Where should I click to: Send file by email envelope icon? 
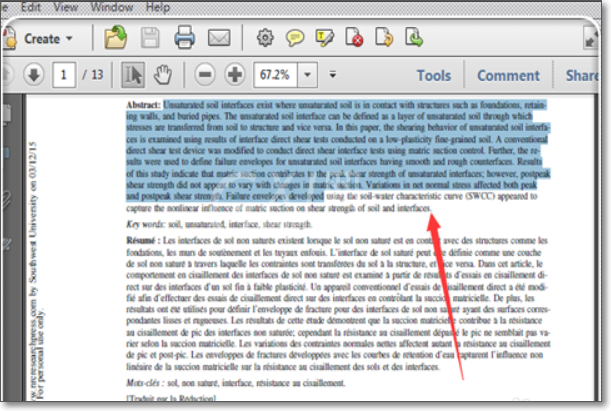click(x=219, y=38)
